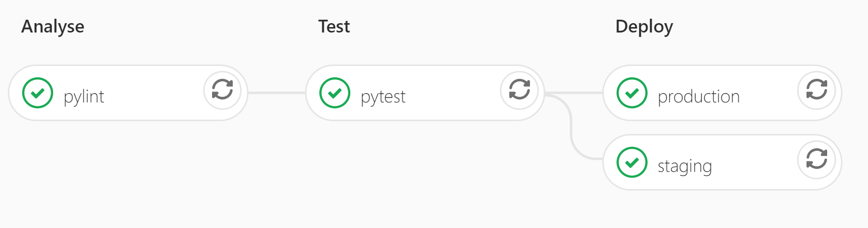Click the curved connector leading to staging

[571, 133]
